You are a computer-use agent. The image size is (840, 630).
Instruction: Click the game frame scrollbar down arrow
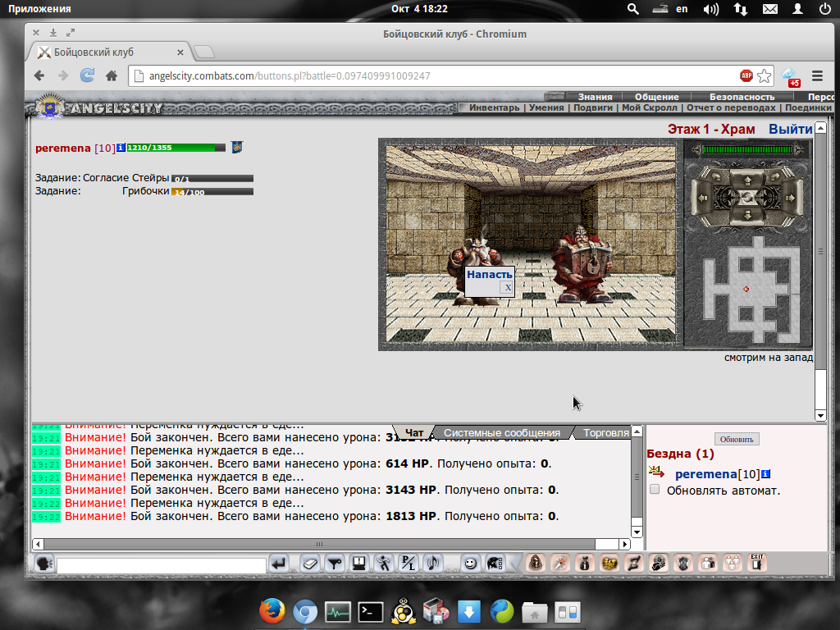tap(820, 415)
